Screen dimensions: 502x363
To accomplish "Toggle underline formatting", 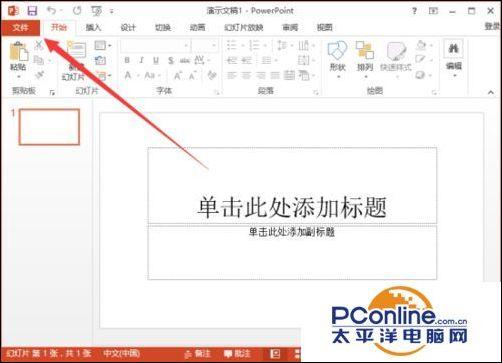I will tap(156, 61).
